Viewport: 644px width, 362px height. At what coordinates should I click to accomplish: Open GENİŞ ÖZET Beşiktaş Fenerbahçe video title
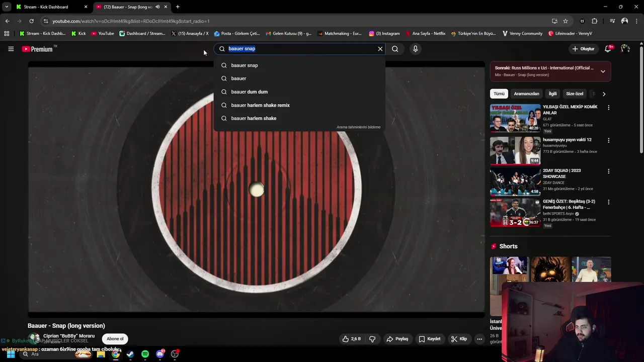(569, 204)
